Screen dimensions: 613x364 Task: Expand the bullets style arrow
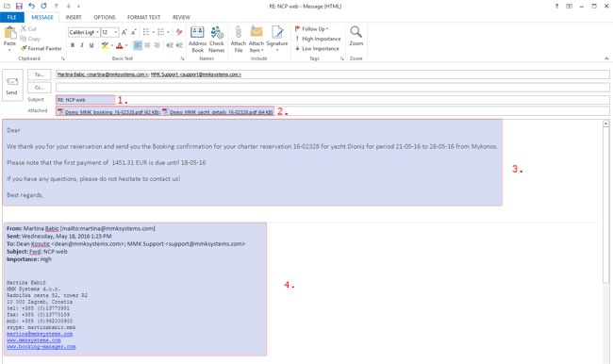coord(153,32)
